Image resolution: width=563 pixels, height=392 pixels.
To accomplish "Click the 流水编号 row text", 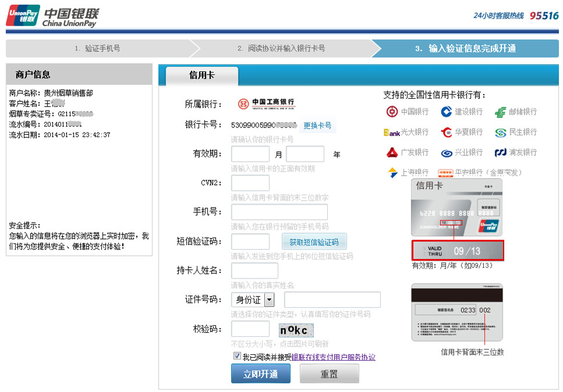I will point(45,124).
